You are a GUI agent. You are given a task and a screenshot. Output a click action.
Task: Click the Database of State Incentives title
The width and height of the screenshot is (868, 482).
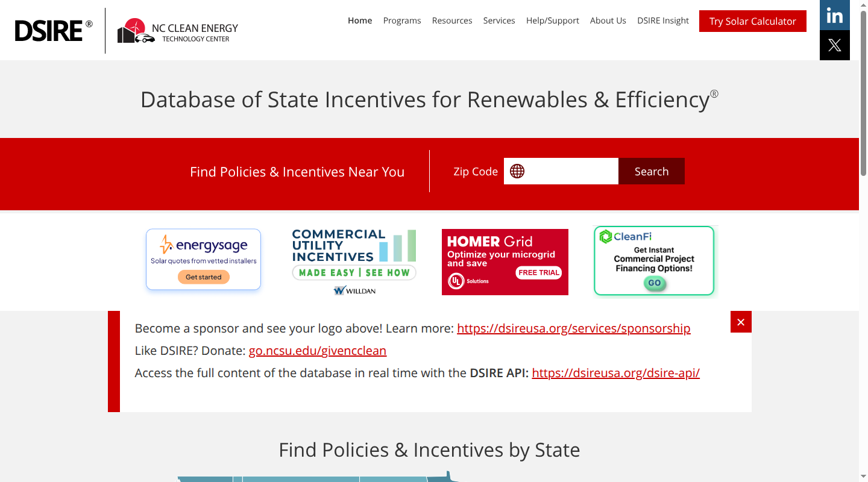pyautogui.click(x=429, y=99)
